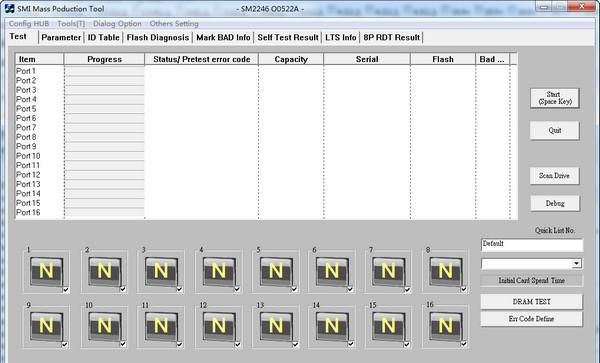Click the port 6 N status icon

pyautogui.click(x=332, y=271)
